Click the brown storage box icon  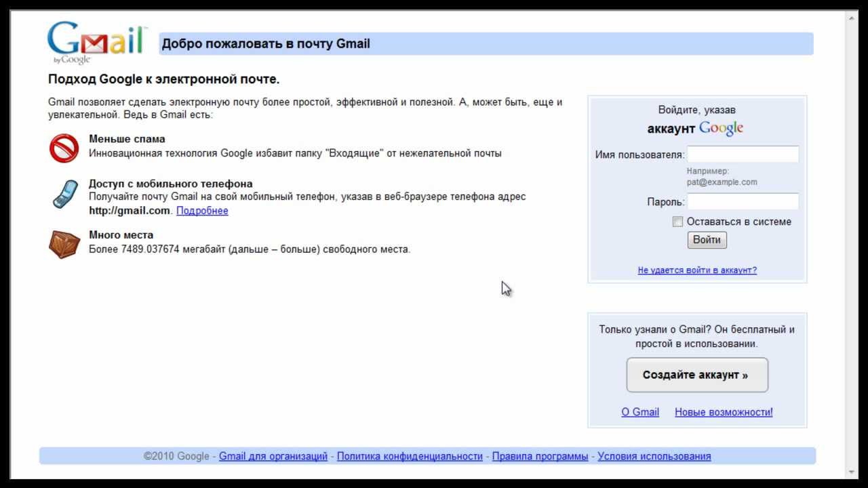(64, 244)
